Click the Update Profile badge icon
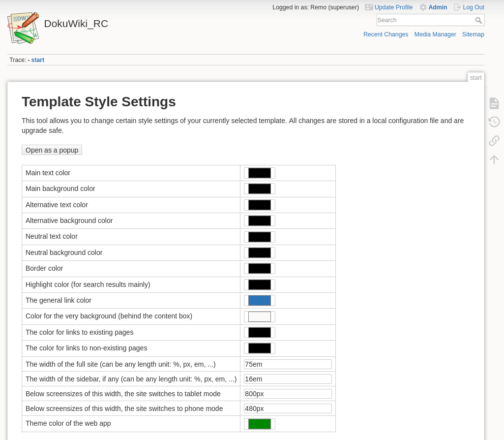This screenshot has width=504, height=440. coord(369,7)
